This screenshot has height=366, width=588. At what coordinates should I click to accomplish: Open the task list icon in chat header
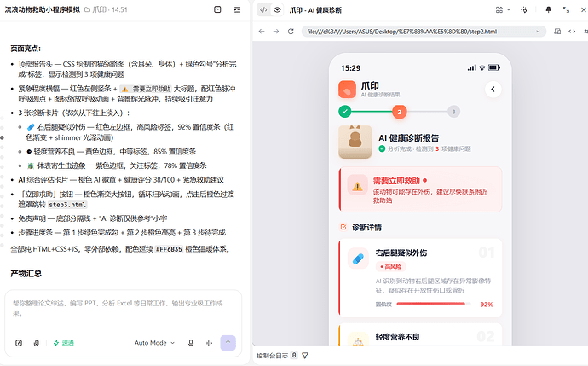[x=237, y=9]
